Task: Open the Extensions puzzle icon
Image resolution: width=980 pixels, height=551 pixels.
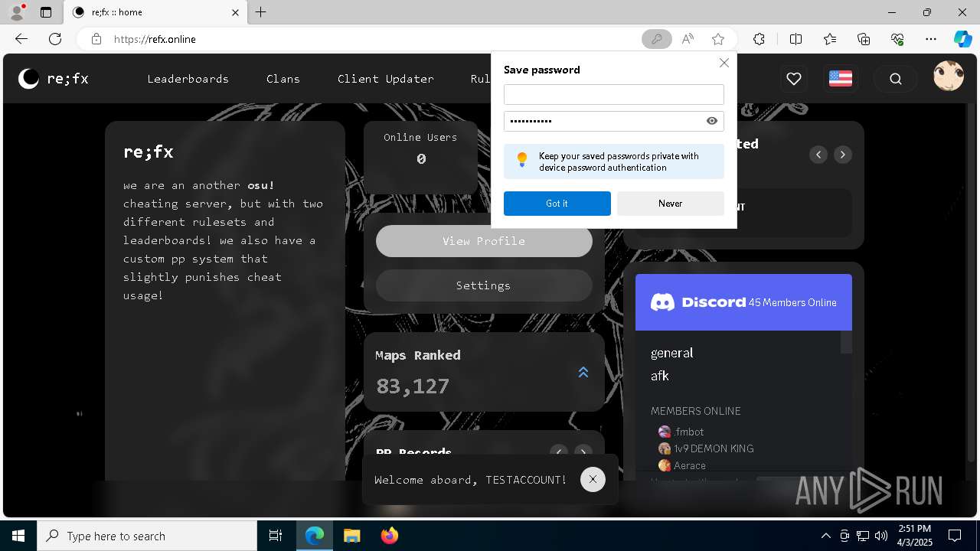Action: (x=759, y=39)
